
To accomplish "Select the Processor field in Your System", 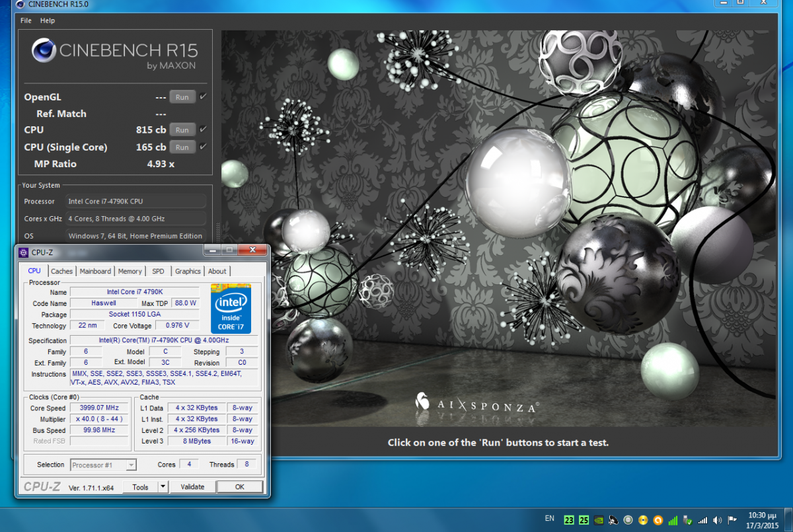I will click(x=135, y=202).
